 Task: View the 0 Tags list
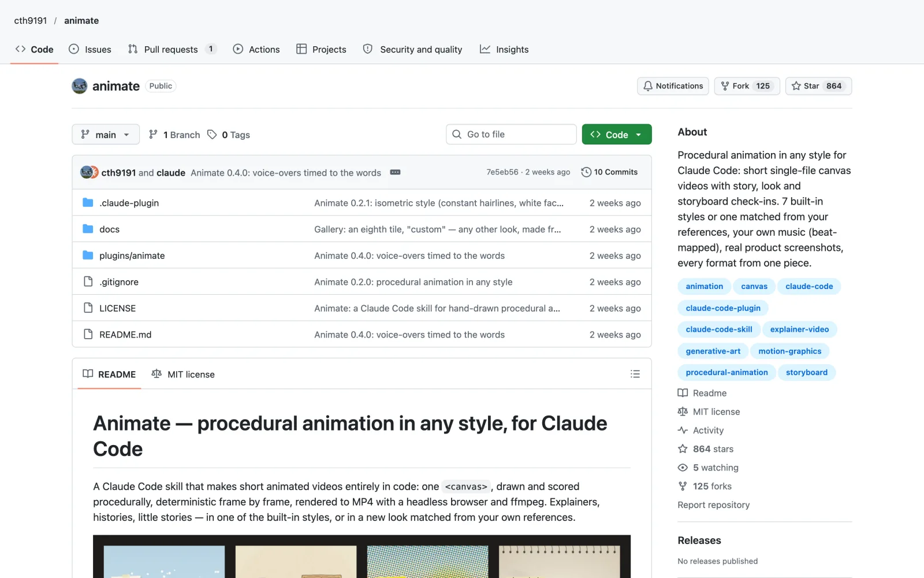(229, 135)
